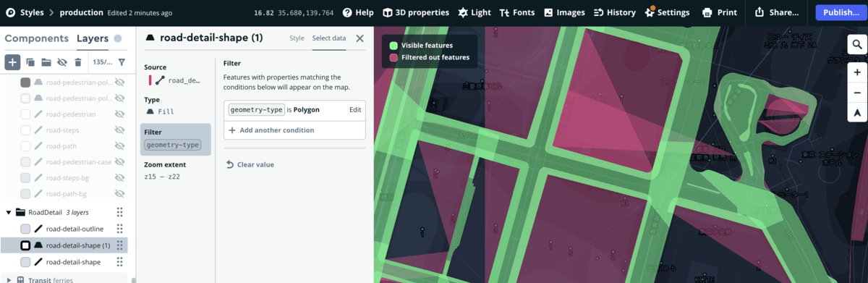The width and height of the screenshot is (868, 283).
Task: Check the road-detail-shape (1) layer box
Action: (x=25, y=245)
